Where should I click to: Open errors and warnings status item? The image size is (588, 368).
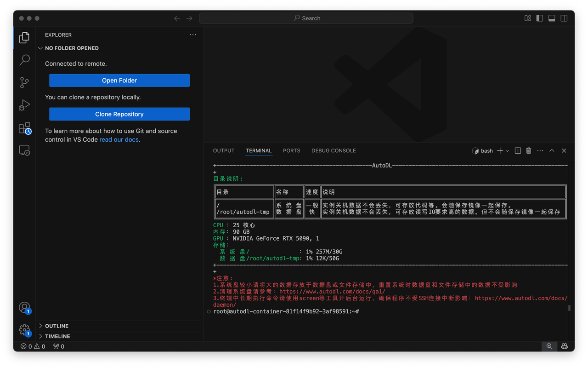[x=33, y=346]
